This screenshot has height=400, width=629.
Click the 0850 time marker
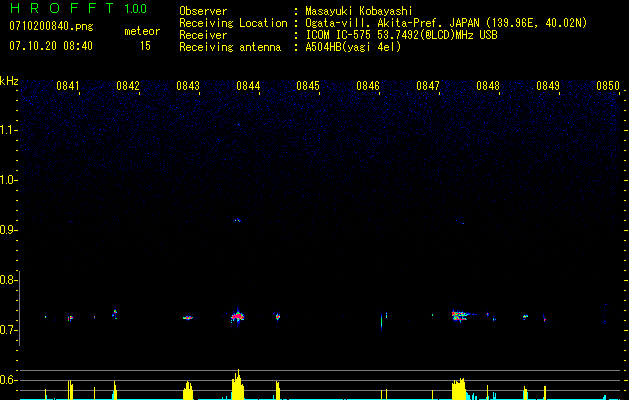608,86
